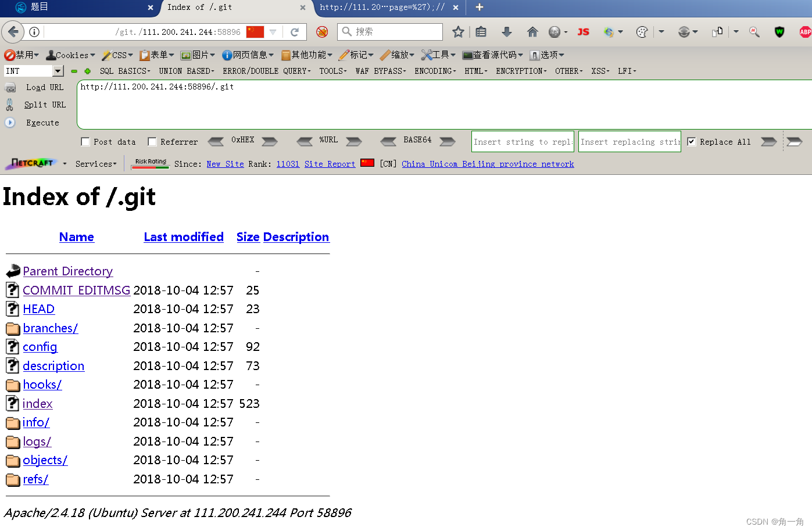Open the Parent Directory link
The height and width of the screenshot is (531, 812).
point(68,271)
